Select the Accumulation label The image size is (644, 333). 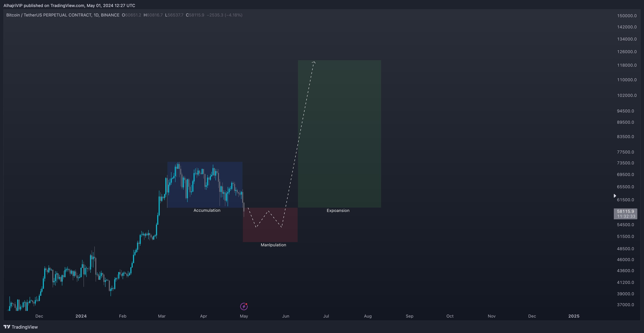point(207,211)
